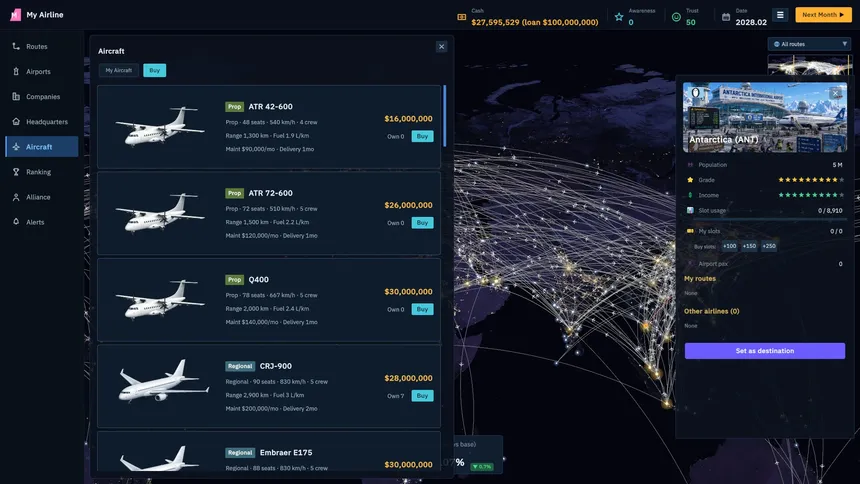Click the Alliance person icon
Screen dimensions: 860x484
16,197
